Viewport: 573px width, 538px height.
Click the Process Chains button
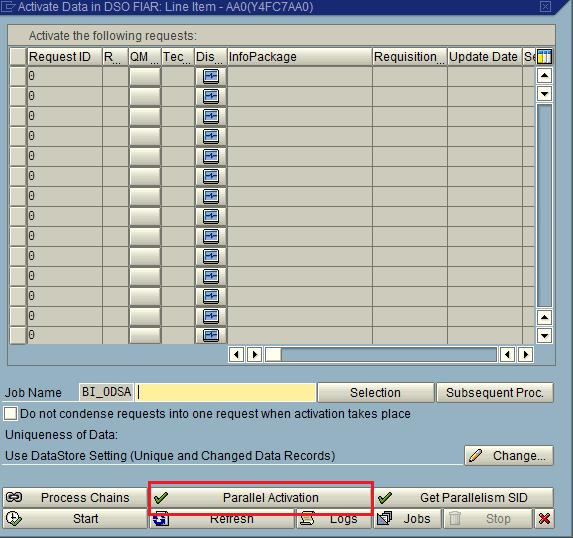tap(75, 497)
